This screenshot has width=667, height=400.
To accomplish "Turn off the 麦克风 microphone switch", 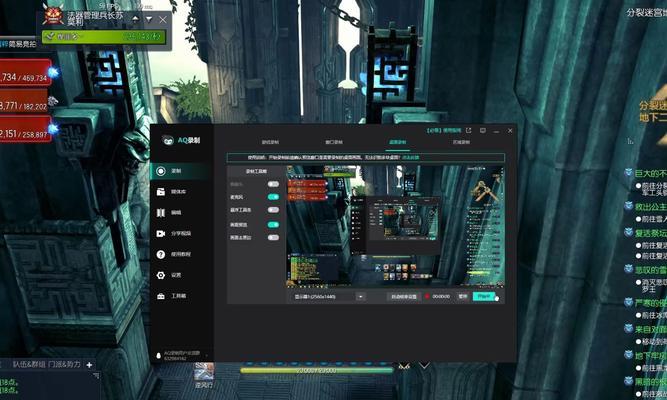I will click(x=273, y=197).
